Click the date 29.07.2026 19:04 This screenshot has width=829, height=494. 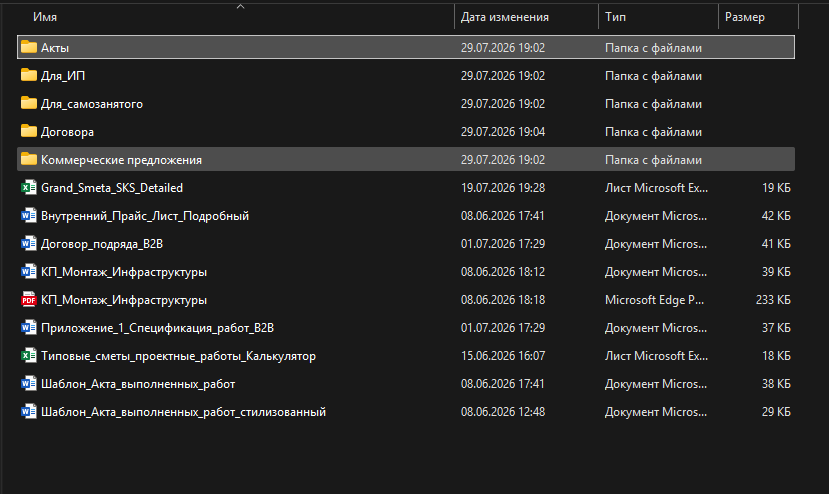(503, 132)
